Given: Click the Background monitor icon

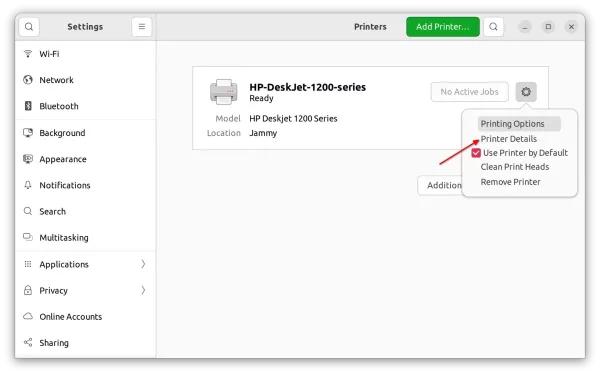Looking at the screenshot, I should (x=28, y=132).
